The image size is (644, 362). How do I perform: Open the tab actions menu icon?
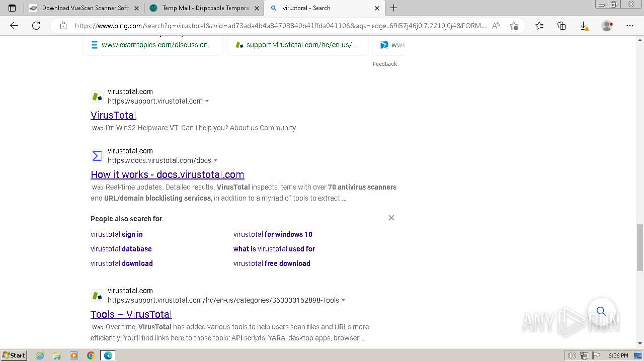point(12,8)
